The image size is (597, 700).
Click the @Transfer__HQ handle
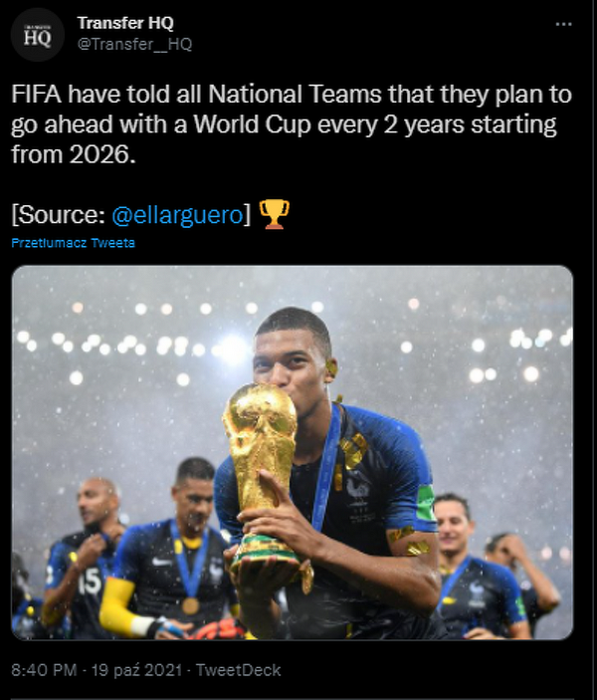[134, 44]
